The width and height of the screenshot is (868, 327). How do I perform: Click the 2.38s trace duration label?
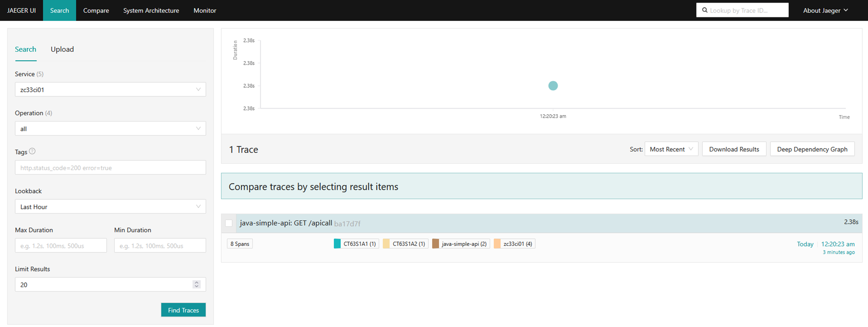(851, 221)
